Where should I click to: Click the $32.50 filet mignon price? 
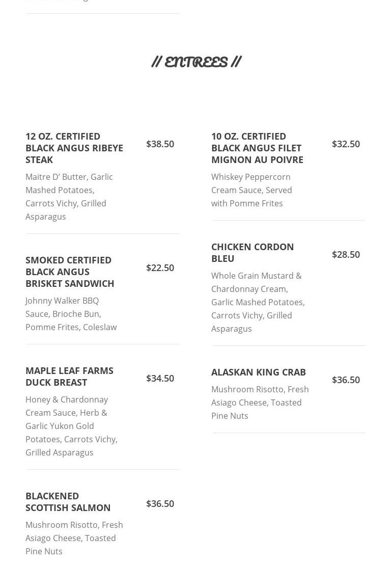[x=346, y=144]
